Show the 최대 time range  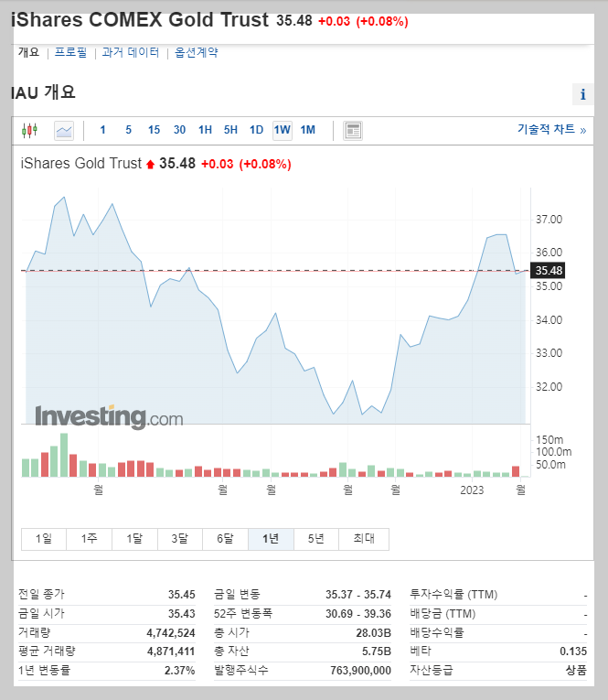pos(364,539)
